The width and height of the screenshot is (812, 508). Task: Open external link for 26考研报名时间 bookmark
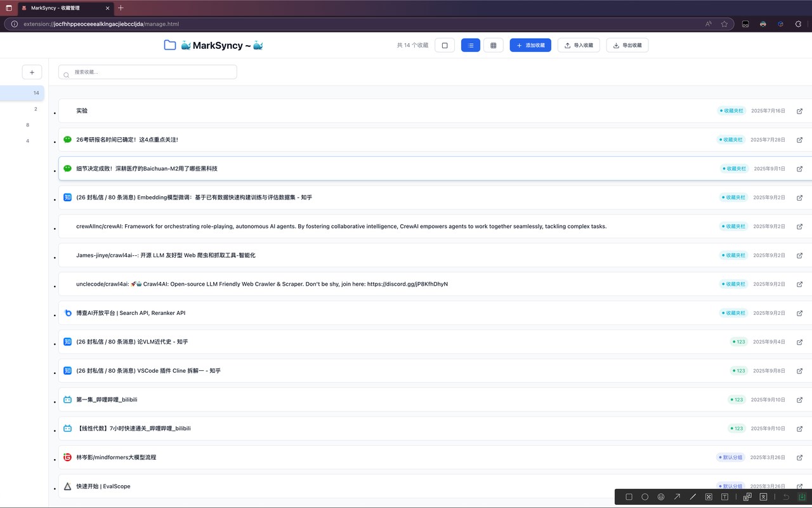tap(799, 140)
